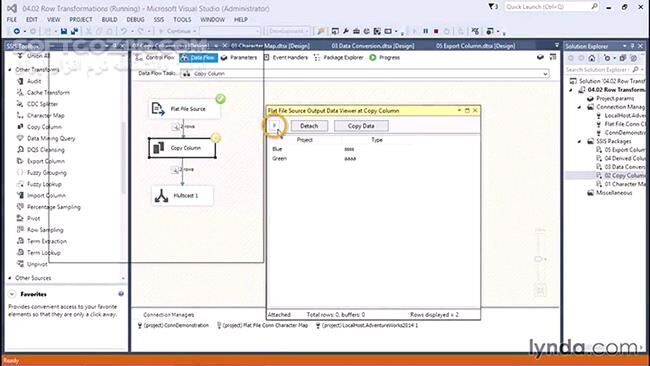Open 01 Character Map package in Solution Explorer
The image size is (650, 366).
(621, 184)
